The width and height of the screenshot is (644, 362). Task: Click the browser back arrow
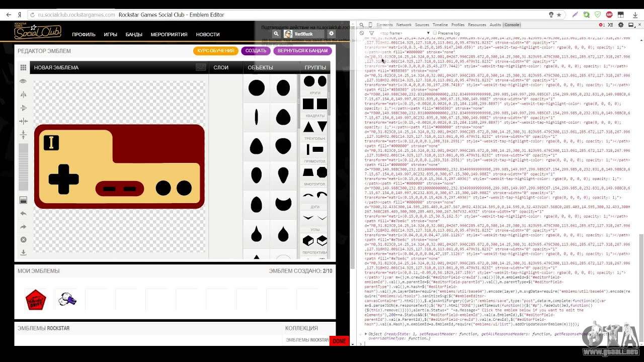tap(9, 15)
